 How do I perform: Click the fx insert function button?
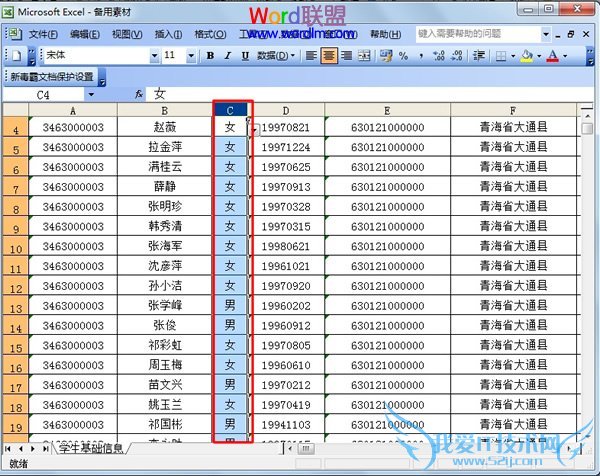[139, 94]
